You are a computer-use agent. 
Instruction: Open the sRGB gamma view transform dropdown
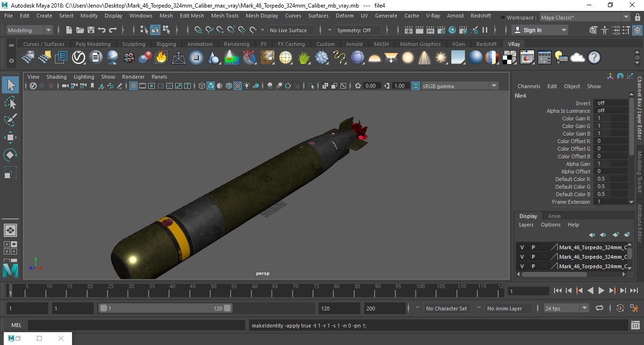click(460, 86)
